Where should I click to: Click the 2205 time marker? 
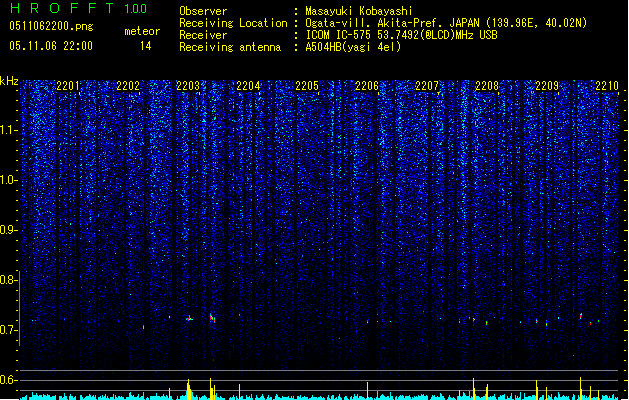[x=307, y=86]
